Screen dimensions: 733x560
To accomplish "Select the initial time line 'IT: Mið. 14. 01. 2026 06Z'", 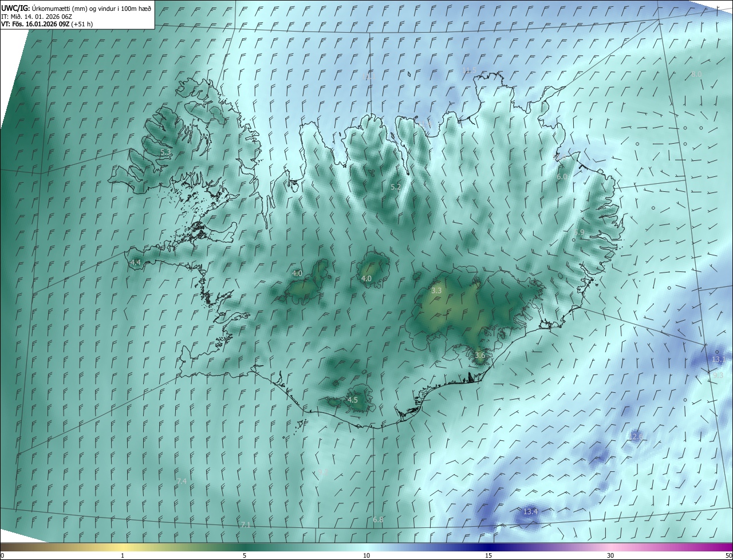I will click(36, 16).
